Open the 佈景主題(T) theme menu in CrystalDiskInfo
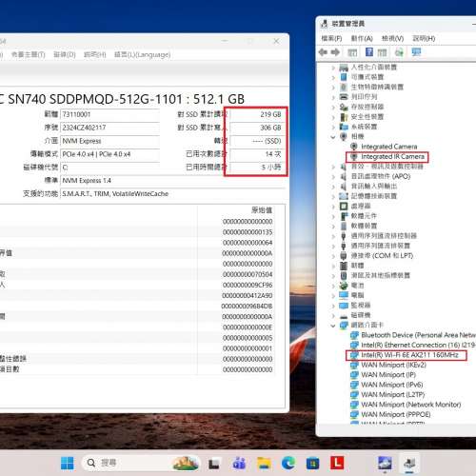Screen dimensions: 476x476 pyautogui.click(x=29, y=54)
